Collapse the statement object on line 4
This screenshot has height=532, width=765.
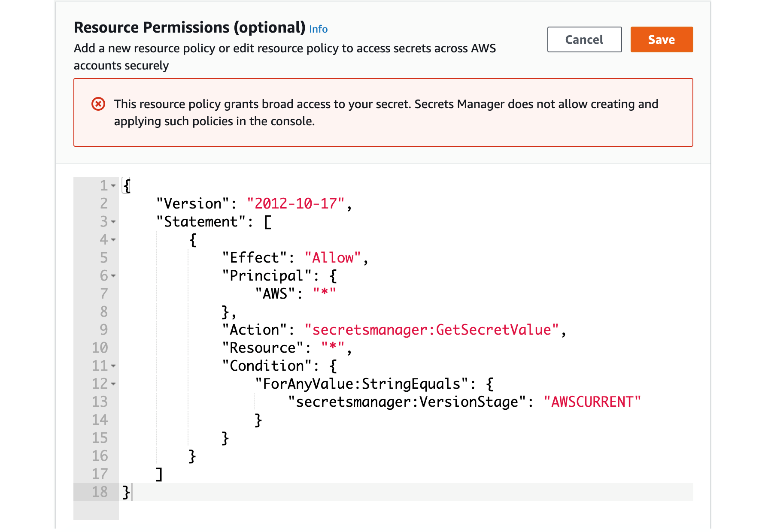[113, 240]
